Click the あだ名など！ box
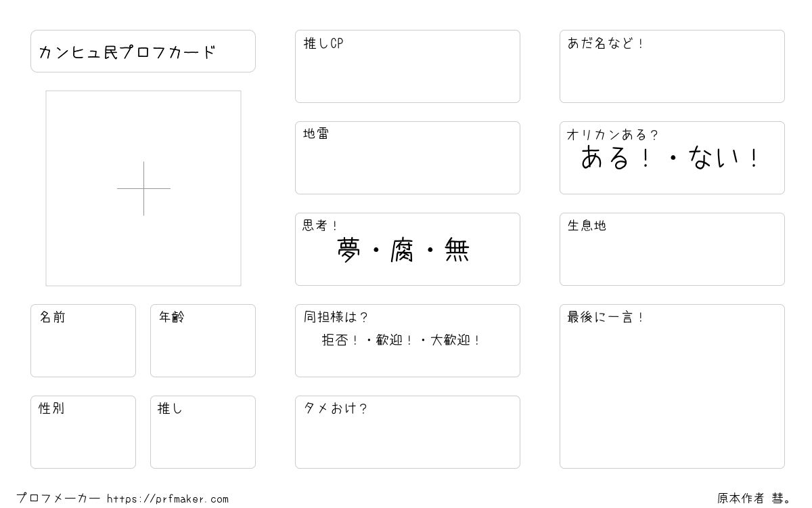812x508 pixels. [672, 66]
